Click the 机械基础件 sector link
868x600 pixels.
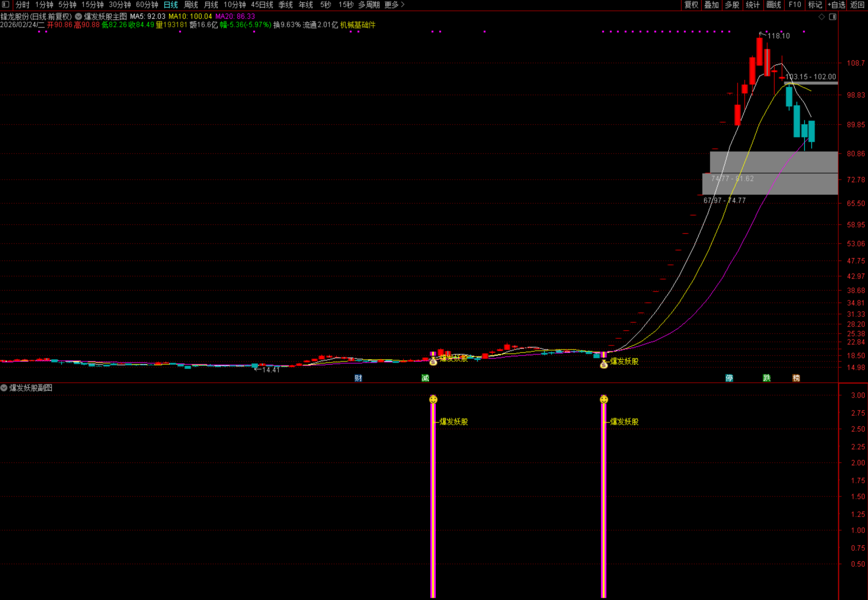pyautogui.click(x=357, y=25)
